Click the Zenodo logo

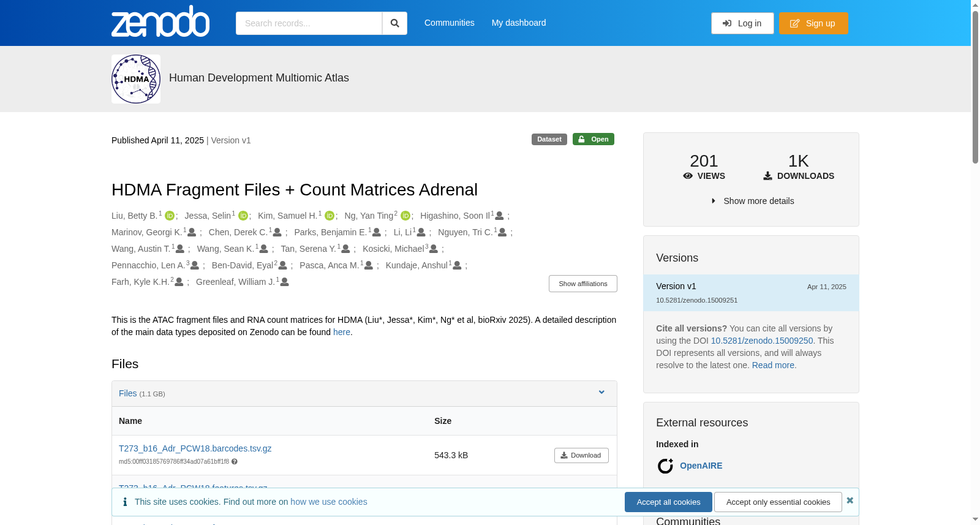tap(160, 22)
